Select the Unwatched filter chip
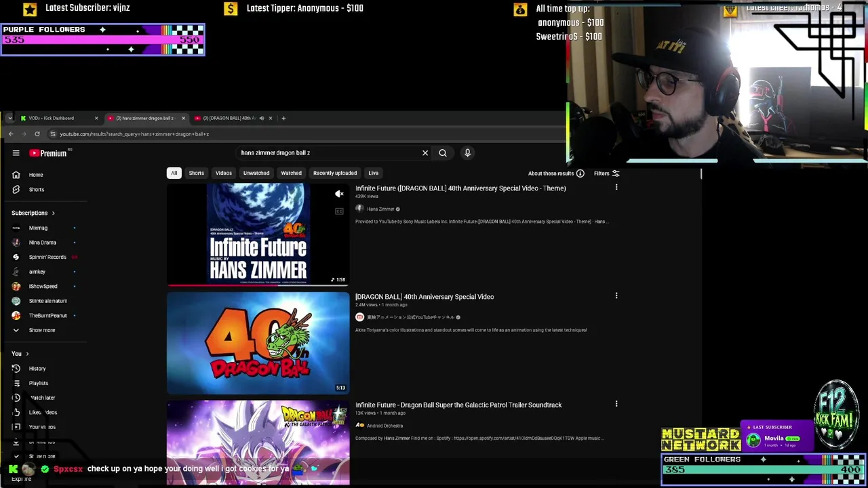Viewport: 868px width, 488px height. click(256, 174)
